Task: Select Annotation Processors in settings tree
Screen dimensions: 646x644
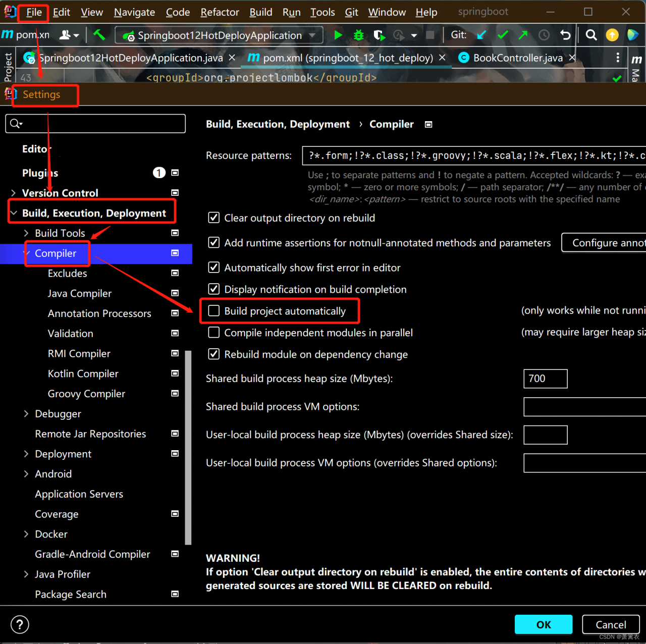Action: click(x=99, y=313)
